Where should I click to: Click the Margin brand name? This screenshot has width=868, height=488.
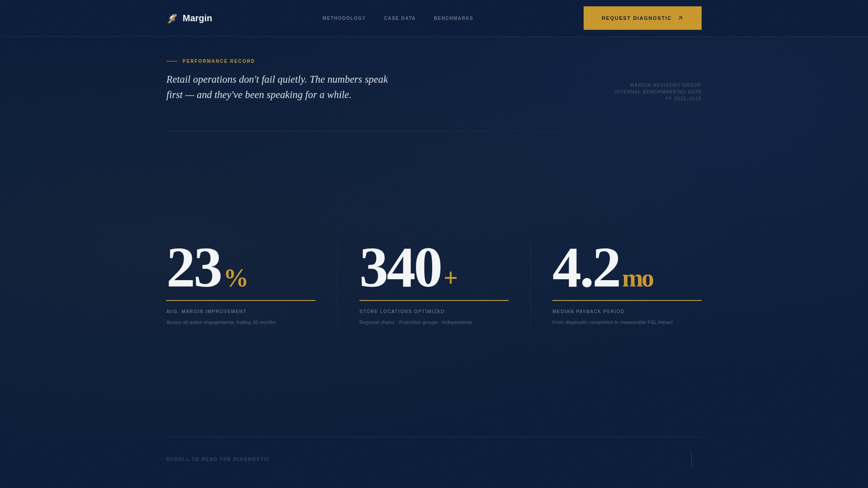tap(197, 18)
